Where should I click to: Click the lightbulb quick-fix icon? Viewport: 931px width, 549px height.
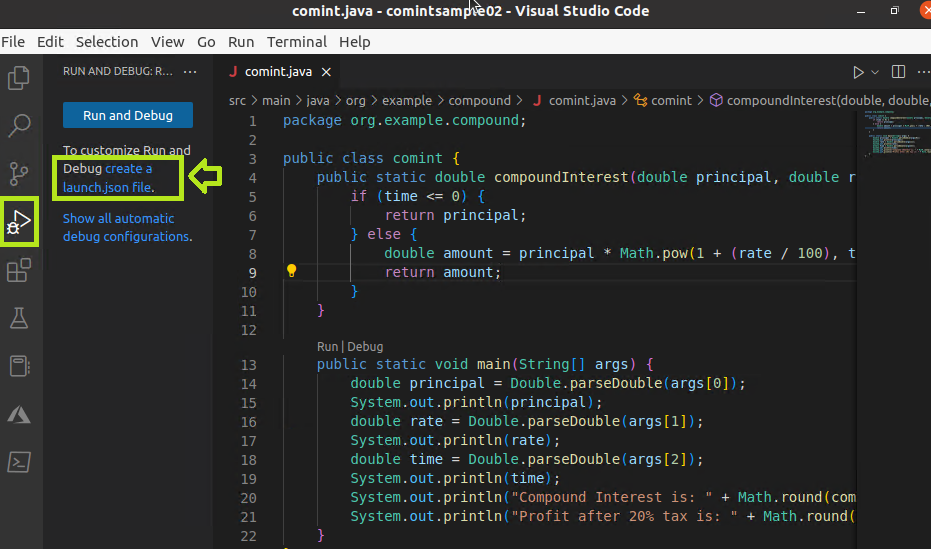pyautogui.click(x=292, y=271)
